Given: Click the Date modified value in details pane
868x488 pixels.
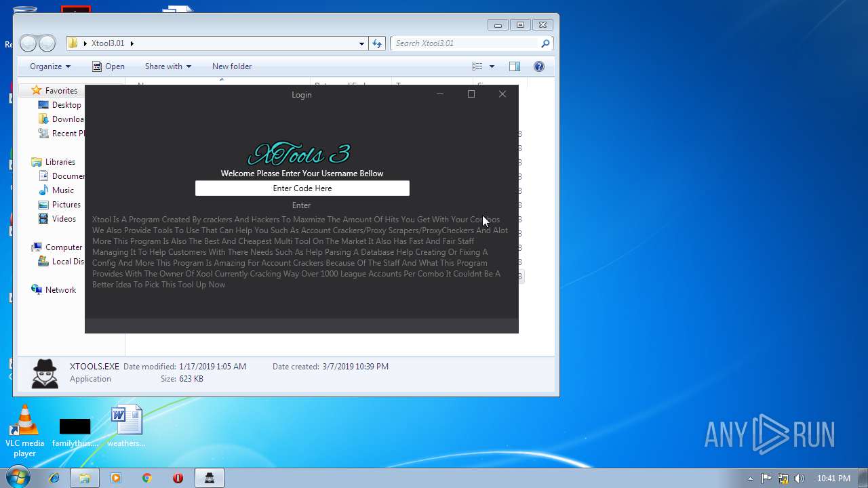Looking at the screenshot, I should (212, 367).
